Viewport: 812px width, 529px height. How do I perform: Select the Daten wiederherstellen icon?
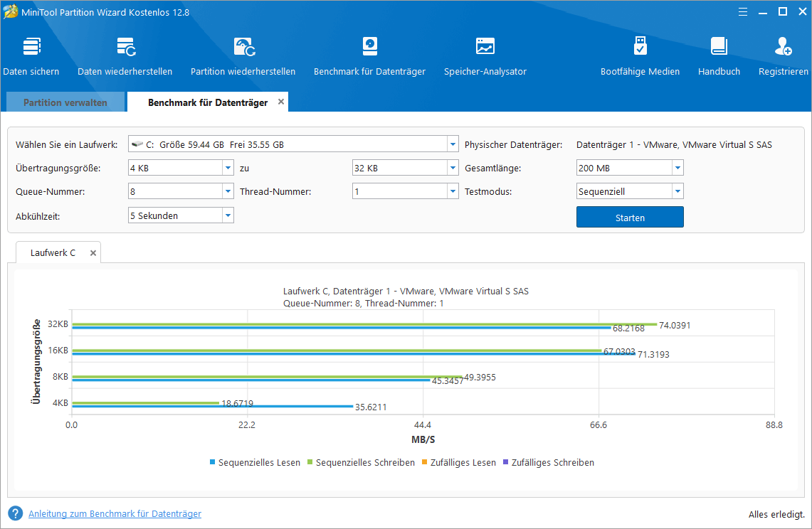[x=125, y=55]
